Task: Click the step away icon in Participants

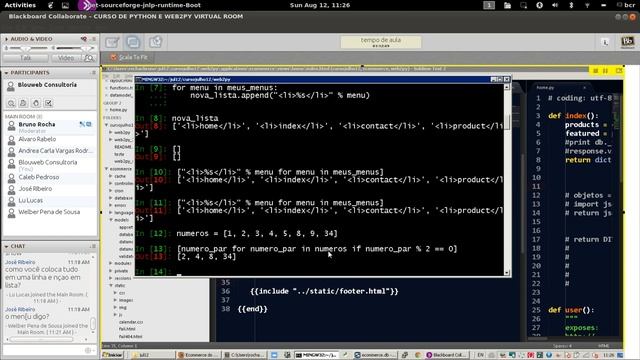Action: (23, 103)
